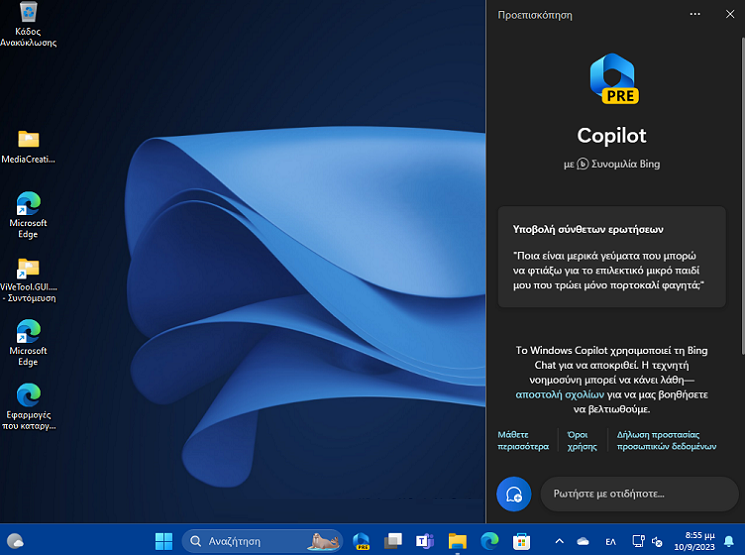Screen dimensions: 745x555
Task: Open the weather widget in the taskbar
Action: click(16, 541)
